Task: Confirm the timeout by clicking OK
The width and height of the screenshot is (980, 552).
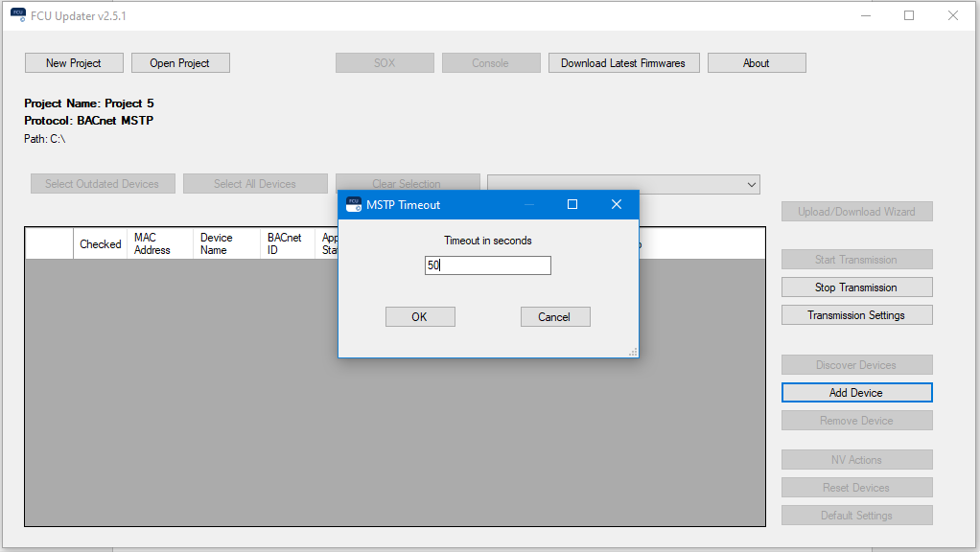Action: pyautogui.click(x=420, y=316)
